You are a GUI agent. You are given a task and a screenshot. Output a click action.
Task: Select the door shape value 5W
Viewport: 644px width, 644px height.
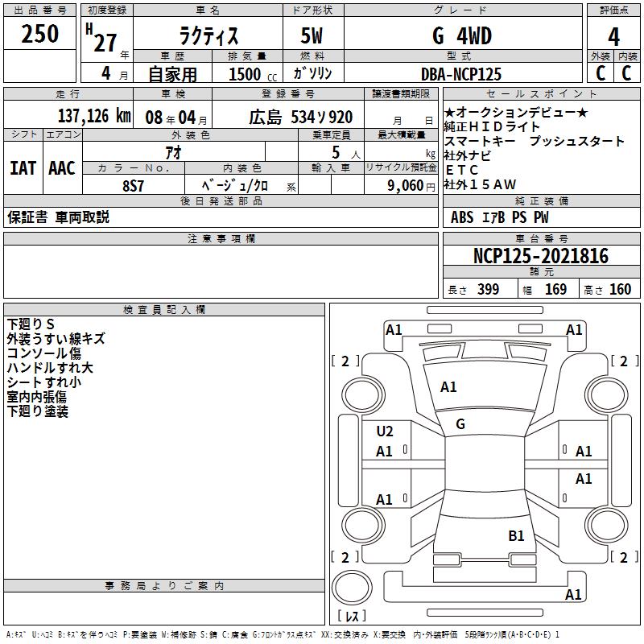point(312,35)
